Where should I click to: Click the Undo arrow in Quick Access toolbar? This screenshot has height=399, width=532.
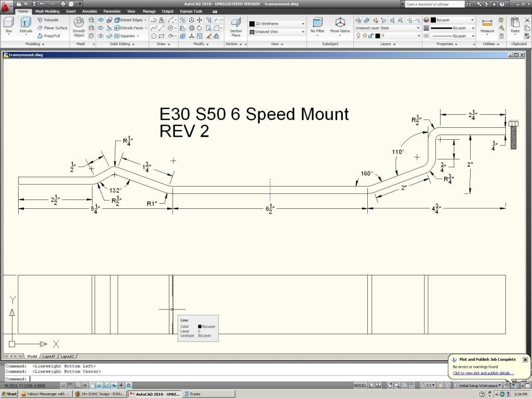[42, 4]
